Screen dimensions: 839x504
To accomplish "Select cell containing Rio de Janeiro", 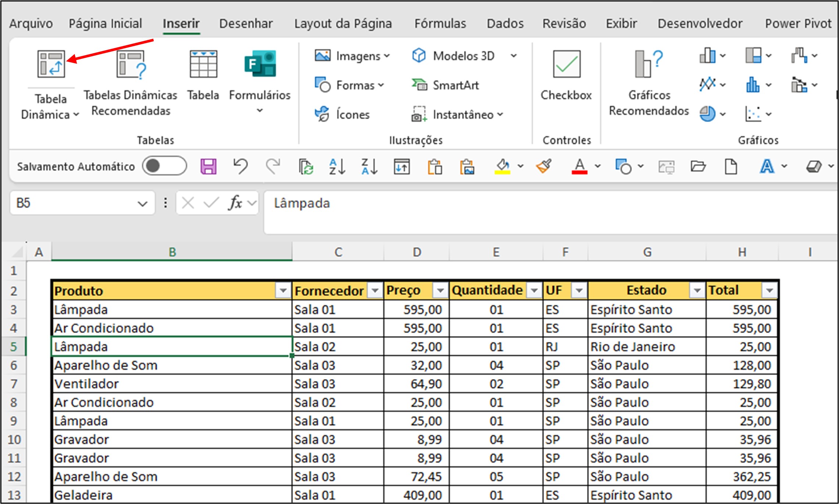I will point(647,347).
